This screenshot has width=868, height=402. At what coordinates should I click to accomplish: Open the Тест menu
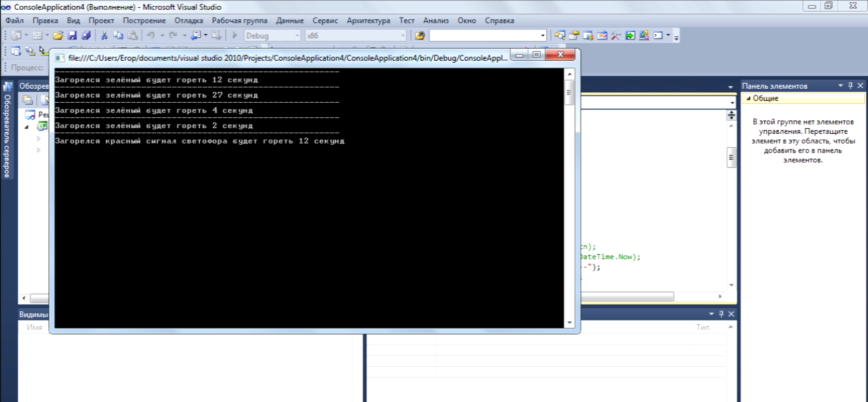tap(407, 21)
